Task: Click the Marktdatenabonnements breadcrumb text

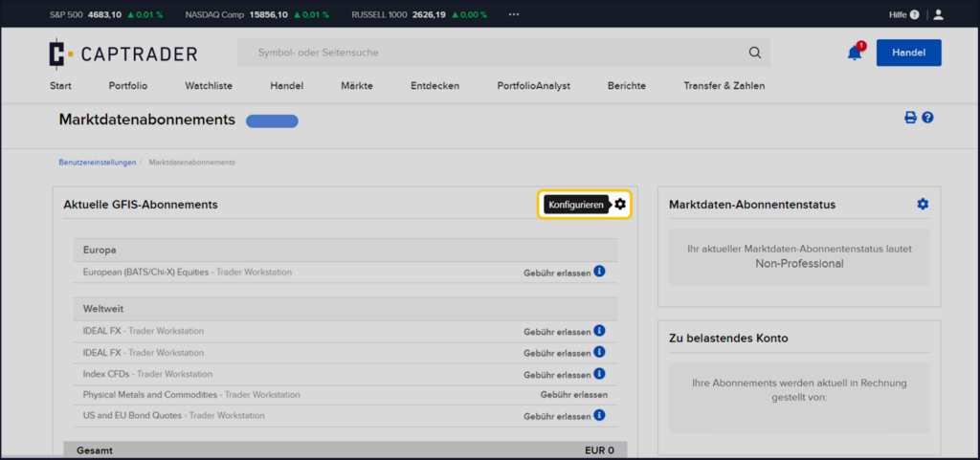Action: point(191,163)
